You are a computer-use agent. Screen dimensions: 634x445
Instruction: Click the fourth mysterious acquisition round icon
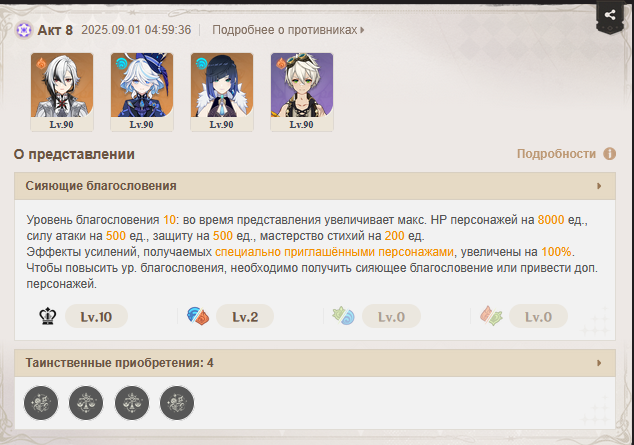tap(177, 403)
